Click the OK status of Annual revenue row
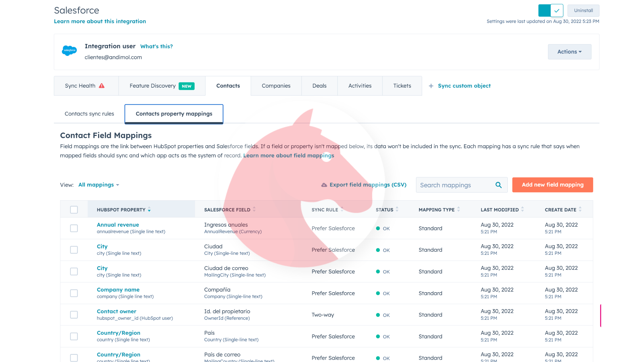644x362 pixels. pos(383,229)
